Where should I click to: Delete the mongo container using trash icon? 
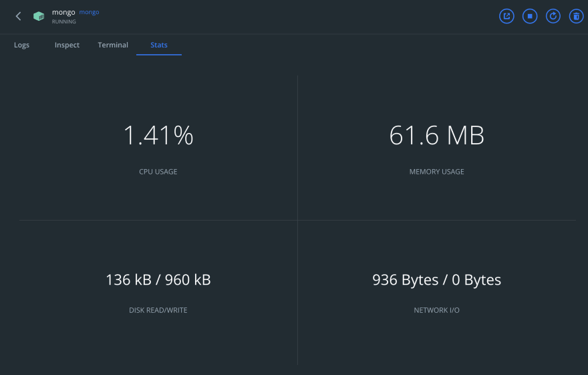[576, 16]
